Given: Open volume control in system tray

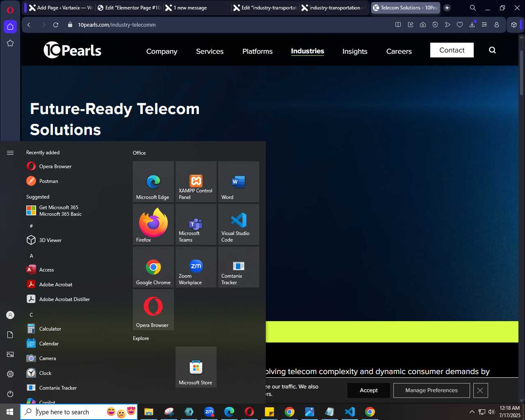Looking at the screenshot, I should 491,412.
